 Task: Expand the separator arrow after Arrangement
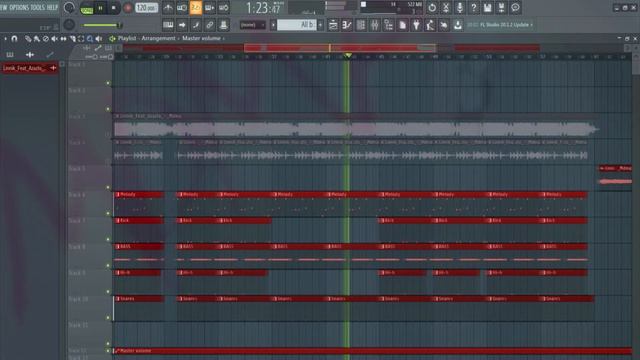pos(178,38)
